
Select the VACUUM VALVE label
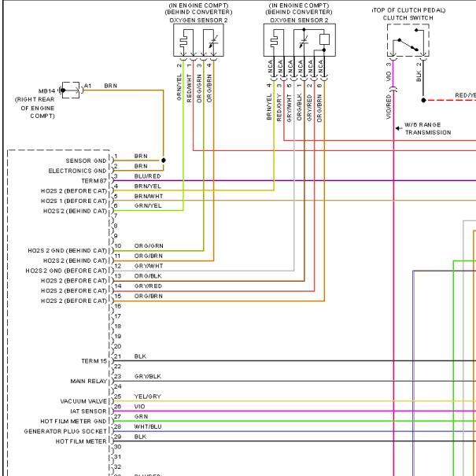coord(83,401)
